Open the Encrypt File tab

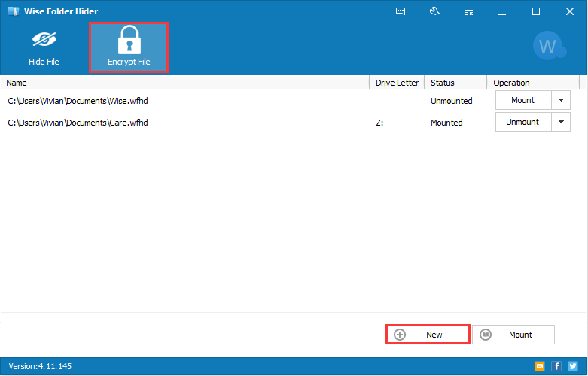click(129, 47)
